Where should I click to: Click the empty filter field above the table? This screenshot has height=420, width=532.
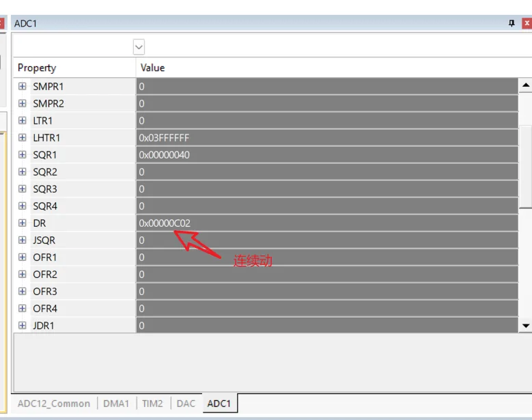(x=73, y=47)
